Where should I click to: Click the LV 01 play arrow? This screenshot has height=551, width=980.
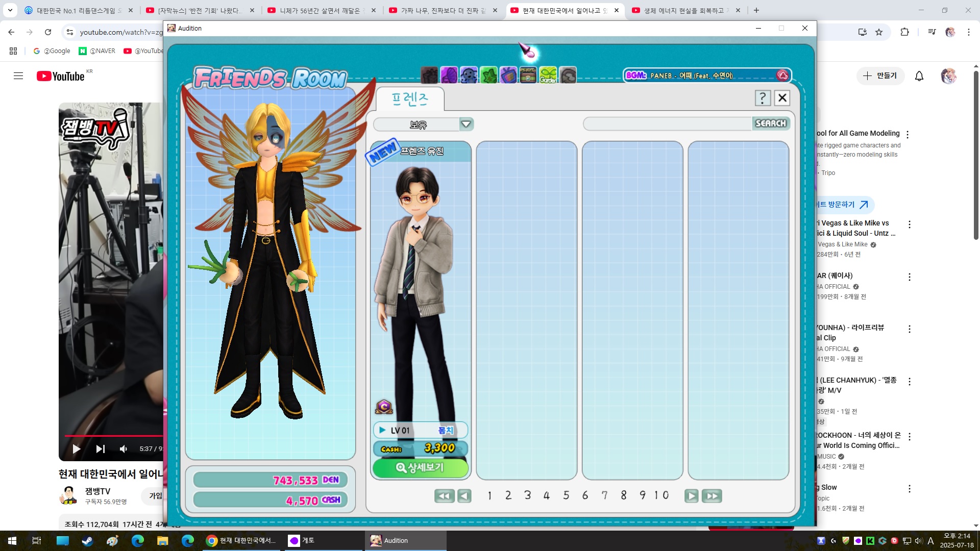point(382,430)
